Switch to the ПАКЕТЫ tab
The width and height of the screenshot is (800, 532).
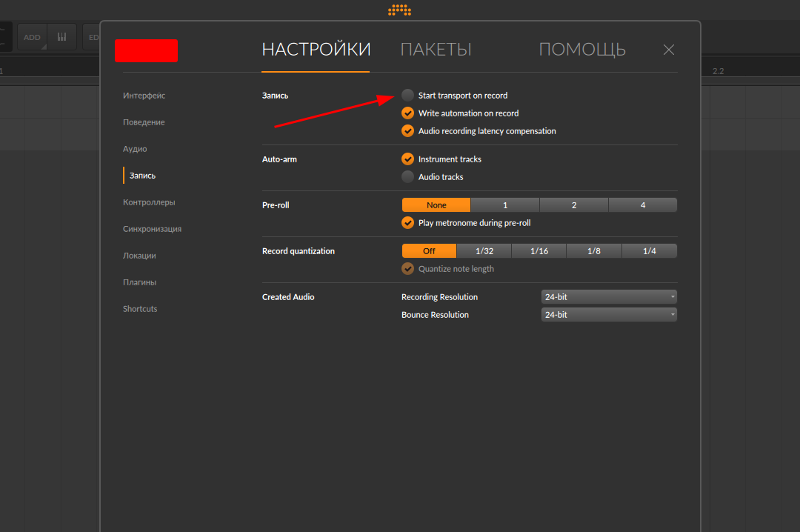point(436,50)
